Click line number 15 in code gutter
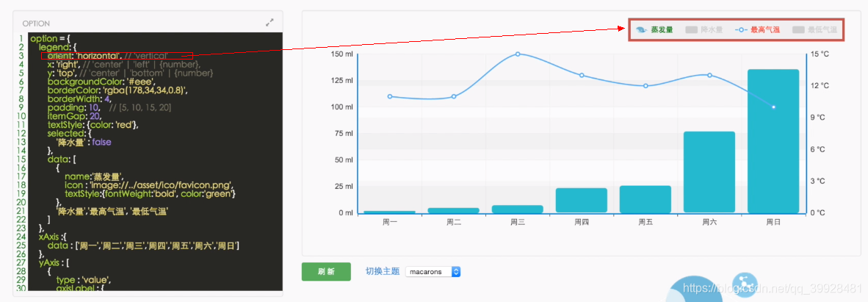Screen dimensions: 868x302 pos(21,159)
